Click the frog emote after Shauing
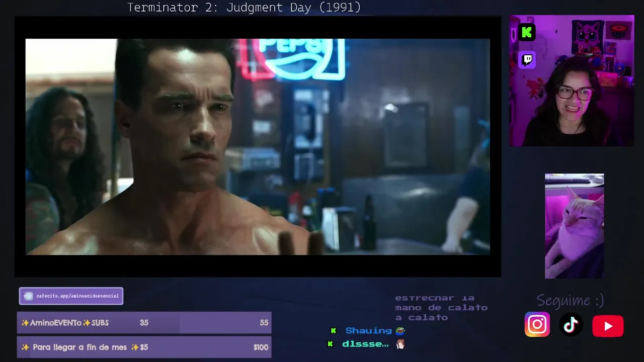The height and width of the screenshot is (362, 644). pyautogui.click(x=400, y=331)
